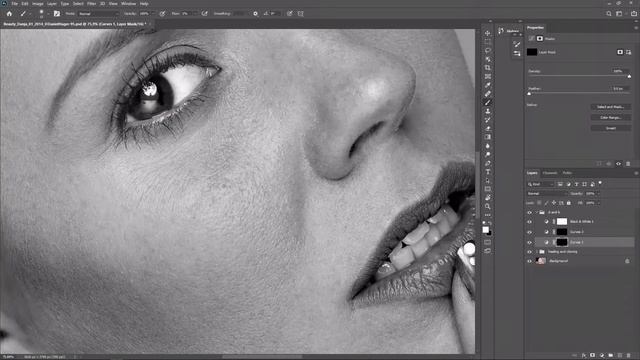Open the Image menu
640x360 pixels.
click(x=38, y=4)
